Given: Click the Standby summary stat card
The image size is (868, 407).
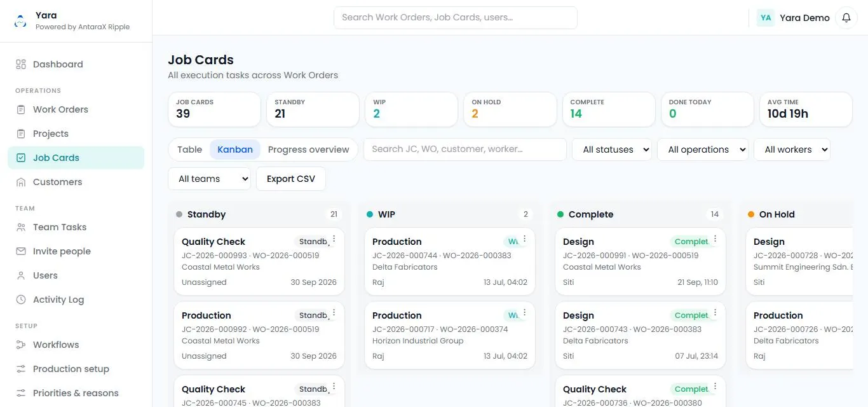Looking at the screenshot, I should pyautogui.click(x=313, y=109).
